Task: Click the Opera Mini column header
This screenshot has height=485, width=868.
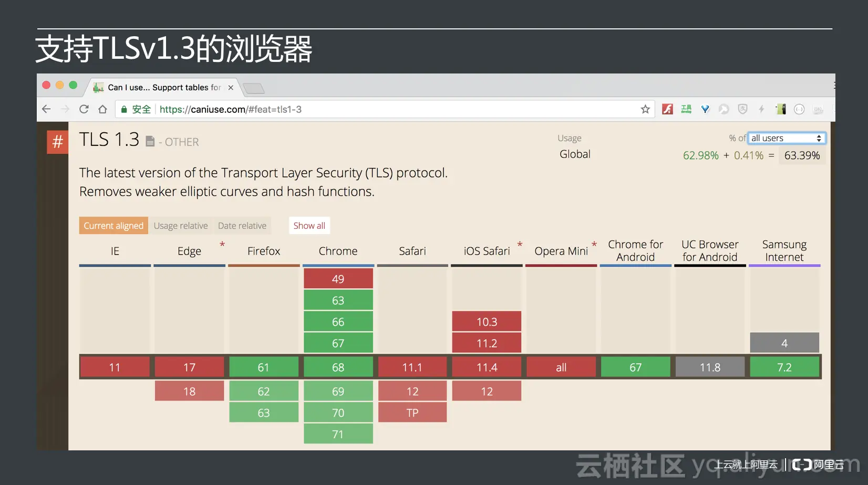Action: tap(561, 251)
